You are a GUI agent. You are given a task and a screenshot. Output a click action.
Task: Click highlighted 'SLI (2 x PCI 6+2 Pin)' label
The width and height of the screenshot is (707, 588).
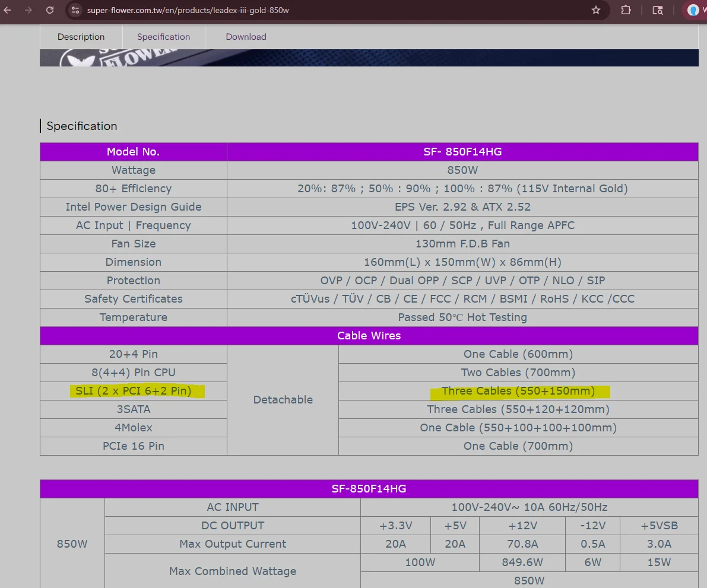tap(134, 391)
